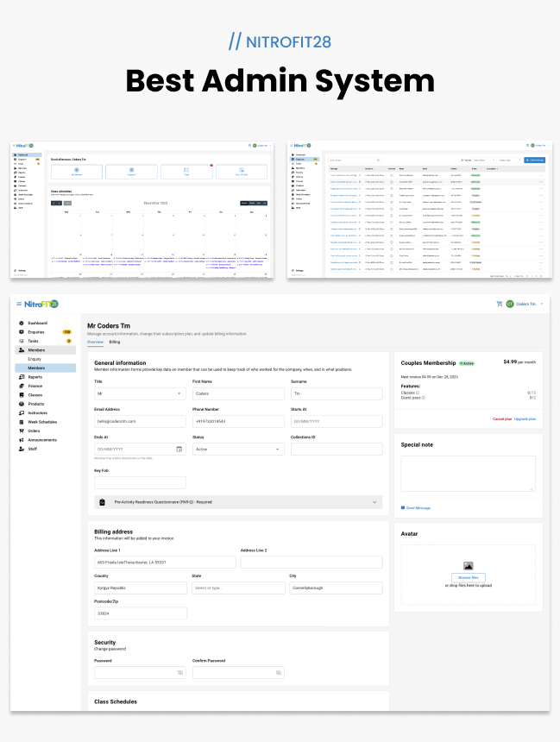The height and width of the screenshot is (742, 560).
Task: Focus the Postcode/Zip field
Action: 141,613
